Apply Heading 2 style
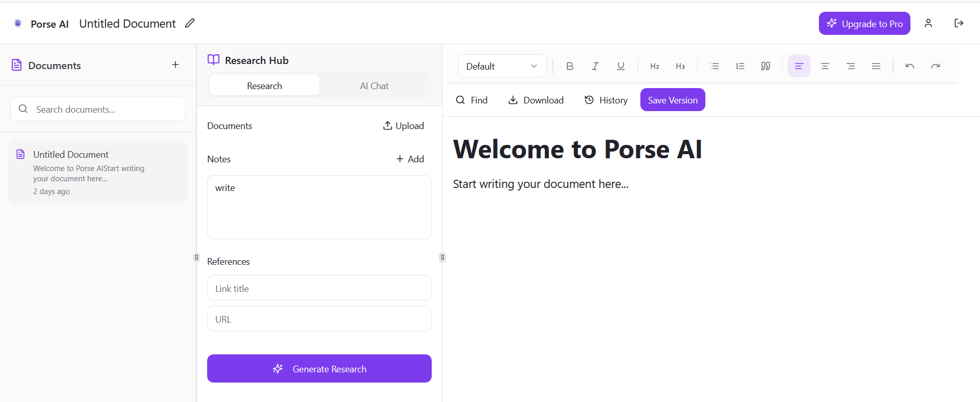 coord(655,66)
